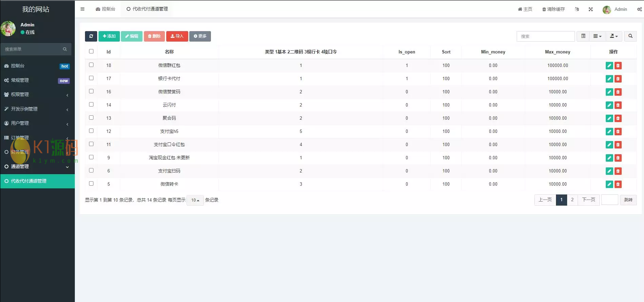
Task: Click the Admin profile photo in sidebar
Action: pos(8,29)
